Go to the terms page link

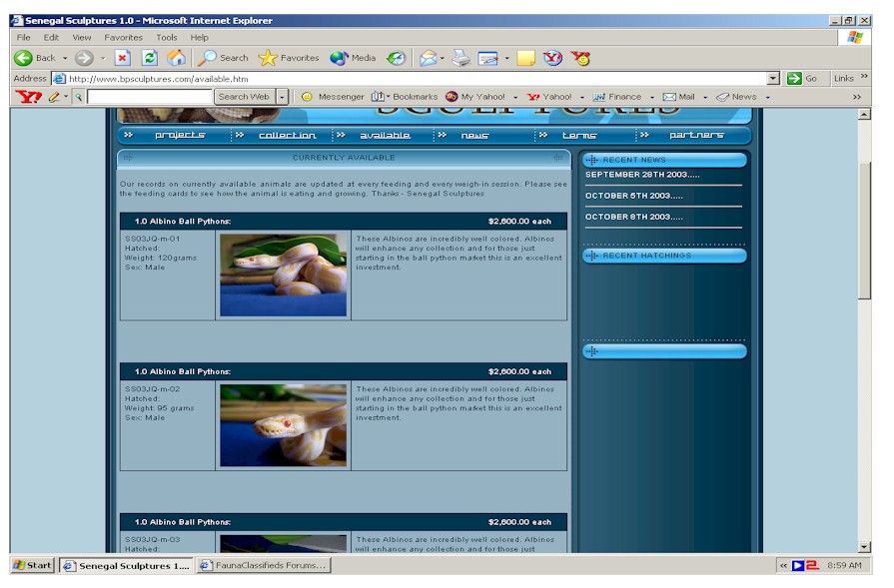click(579, 135)
